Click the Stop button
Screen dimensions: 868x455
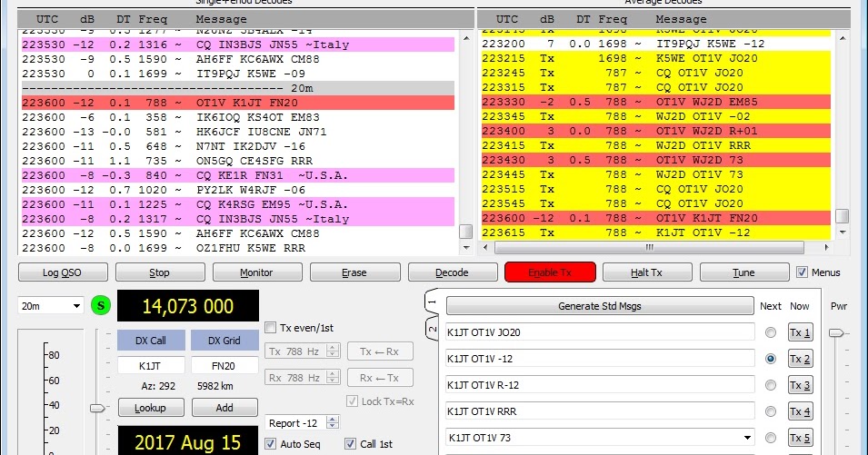159,272
